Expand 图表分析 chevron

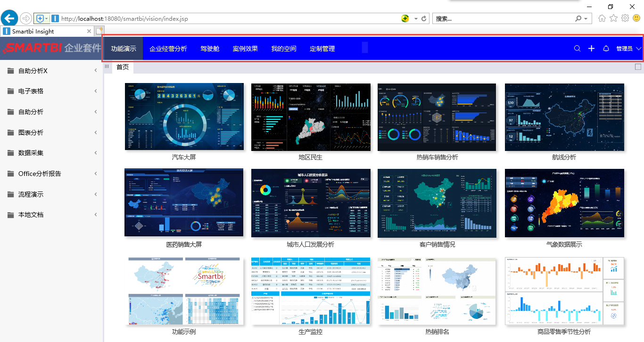coord(96,133)
